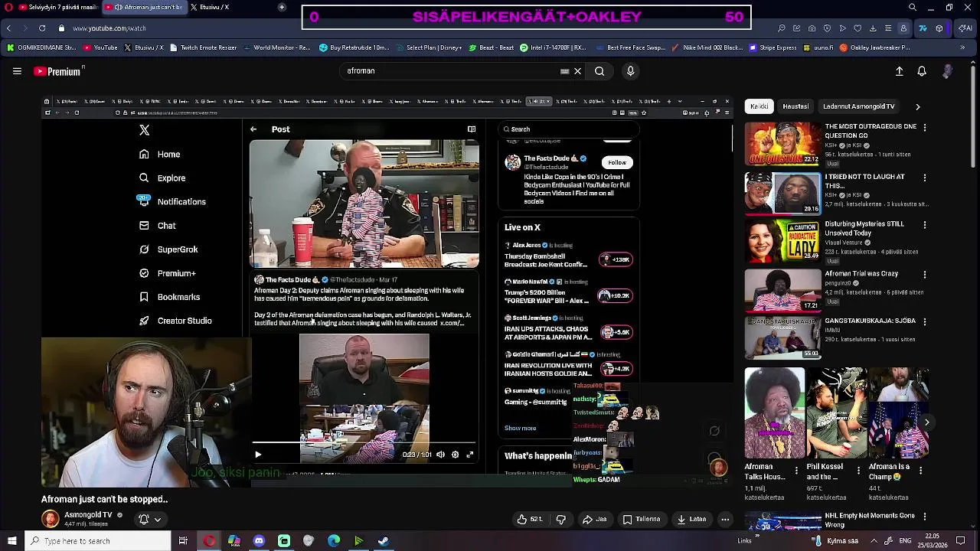This screenshot has width=980, height=551.
Task: Open the YouTube hamburger guide menu
Action: pyautogui.click(x=17, y=71)
